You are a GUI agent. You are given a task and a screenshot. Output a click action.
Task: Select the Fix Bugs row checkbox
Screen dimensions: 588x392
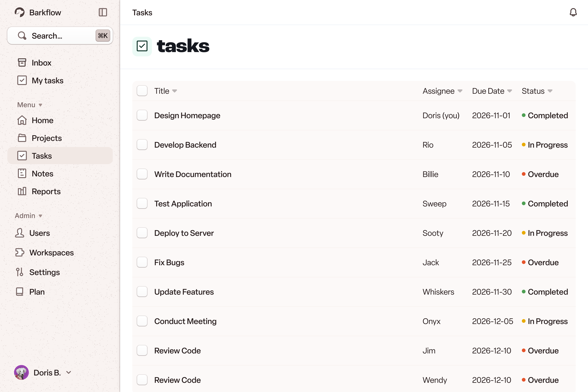coord(142,262)
